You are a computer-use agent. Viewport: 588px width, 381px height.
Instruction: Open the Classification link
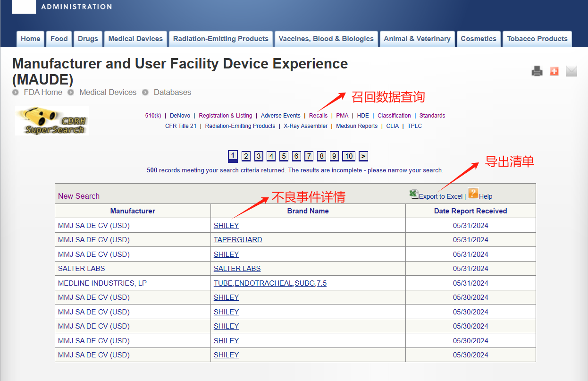[x=394, y=116]
